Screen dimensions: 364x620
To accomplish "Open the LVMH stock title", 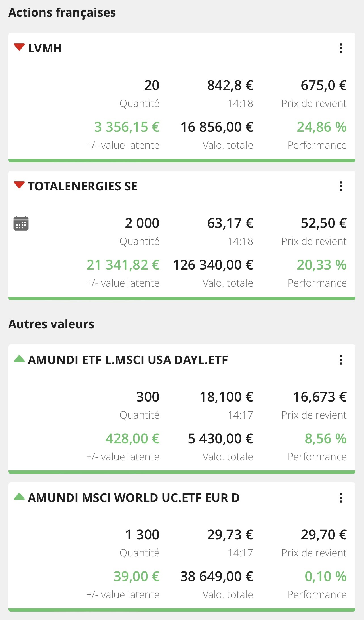I will point(45,49).
